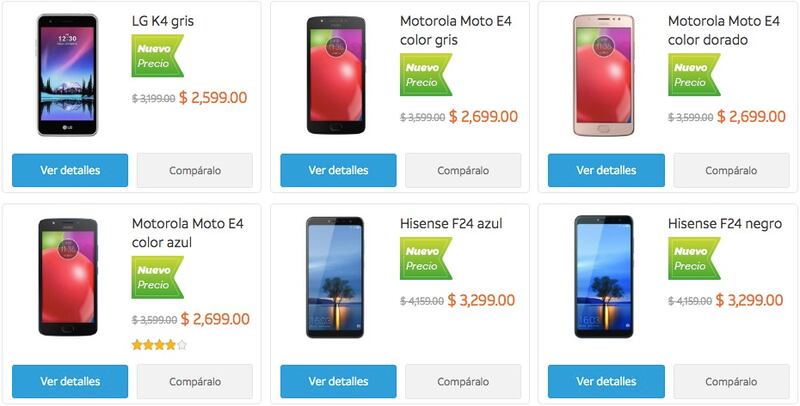Image resolution: width=800 pixels, height=406 pixels.
Task: Click the Nuevo Precio badge on LG K4 gris
Action: (x=157, y=56)
